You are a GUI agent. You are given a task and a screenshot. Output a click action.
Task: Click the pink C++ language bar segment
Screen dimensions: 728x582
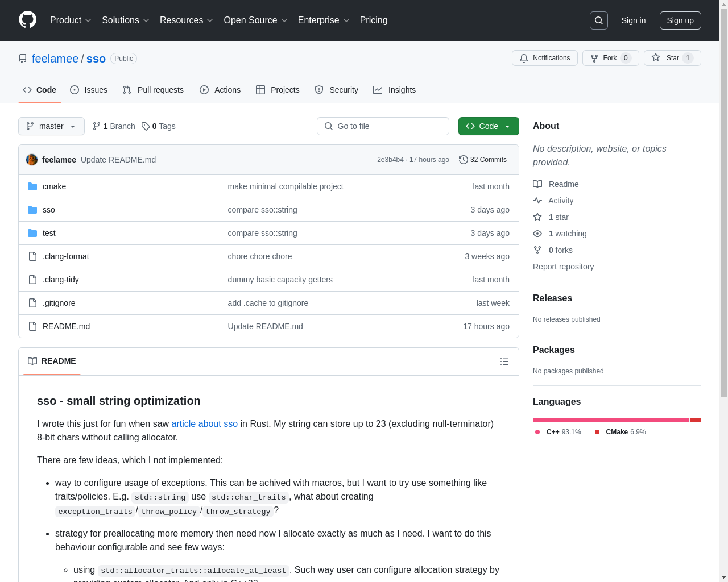611,420
